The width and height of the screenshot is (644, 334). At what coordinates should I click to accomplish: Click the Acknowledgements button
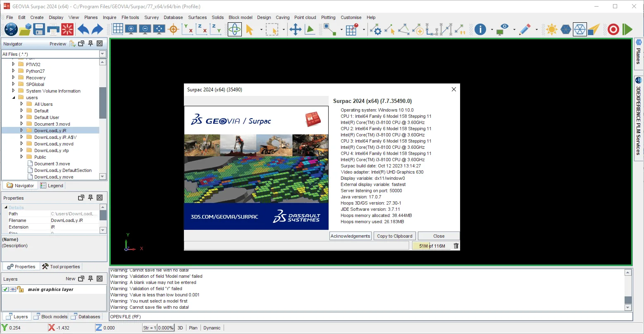[351, 236]
